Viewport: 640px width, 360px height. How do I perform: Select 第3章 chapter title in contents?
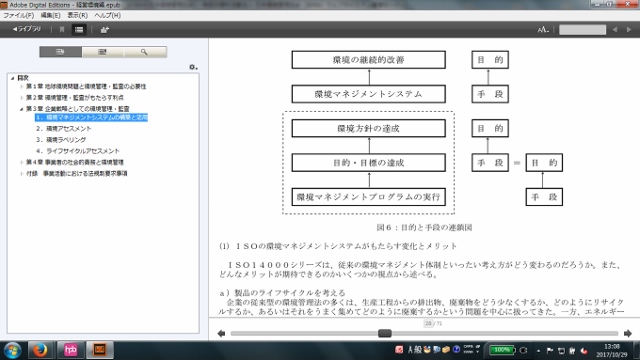[78, 109]
